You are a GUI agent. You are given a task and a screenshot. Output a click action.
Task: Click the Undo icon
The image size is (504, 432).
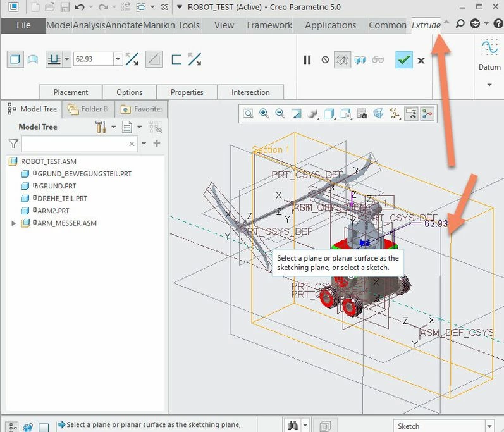tap(80, 7)
